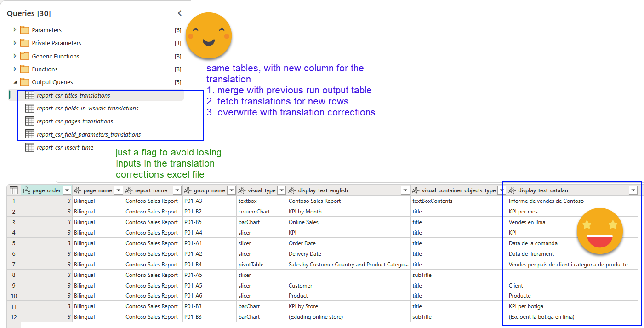Open the report_csr_fields_in_visuals_translations query

point(87,109)
